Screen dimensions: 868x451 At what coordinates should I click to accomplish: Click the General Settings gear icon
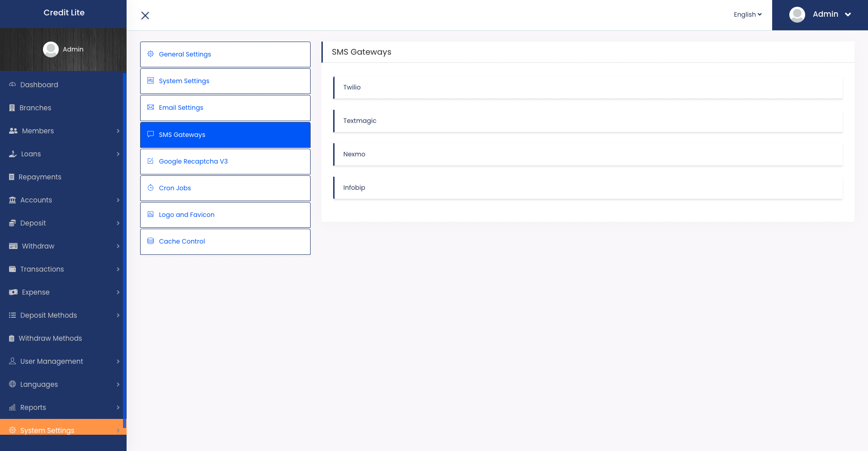(151, 54)
